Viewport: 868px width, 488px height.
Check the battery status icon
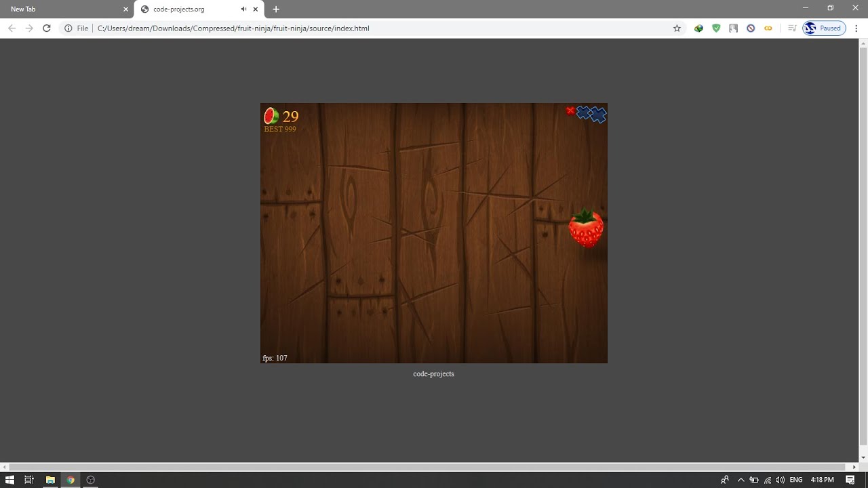coord(753,480)
